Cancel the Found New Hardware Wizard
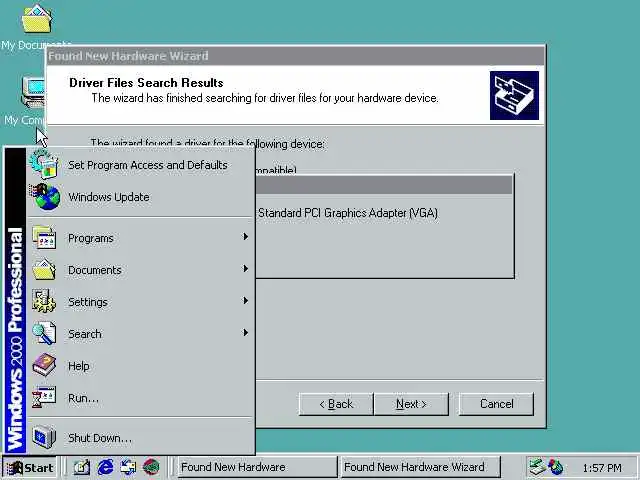Image resolution: width=640 pixels, height=480 pixels. [496, 404]
